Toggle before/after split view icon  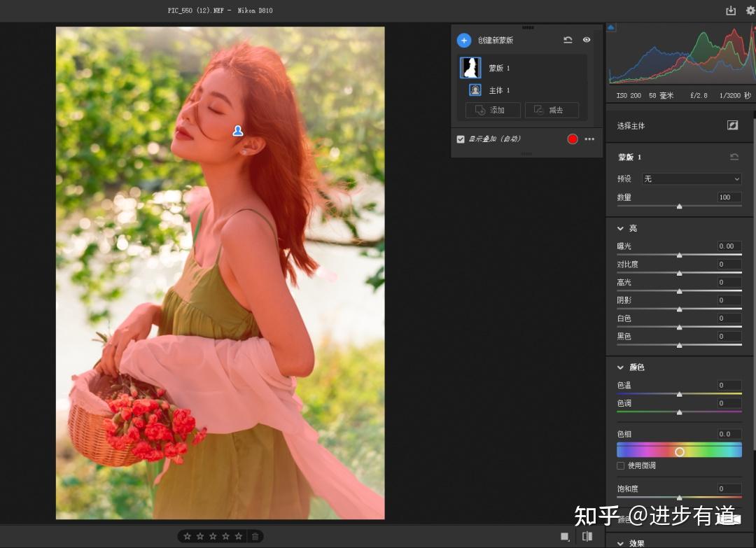(x=587, y=536)
